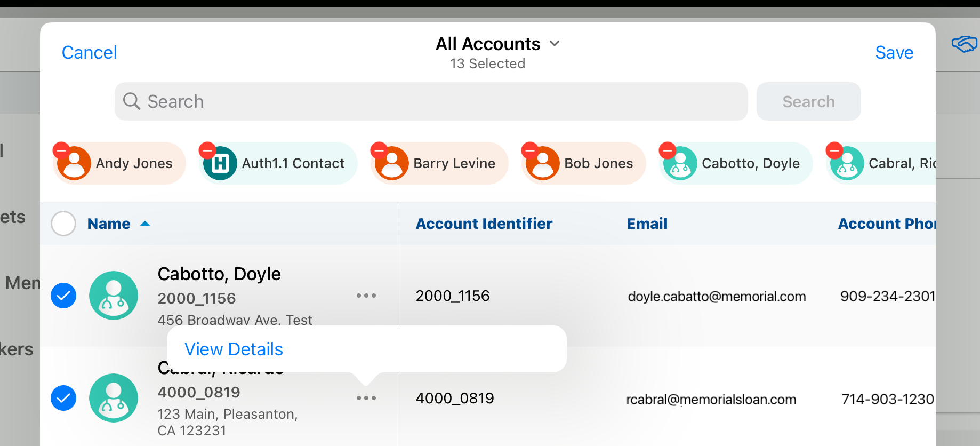Open more options for Cabotto, Doyle row

coord(366,296)
